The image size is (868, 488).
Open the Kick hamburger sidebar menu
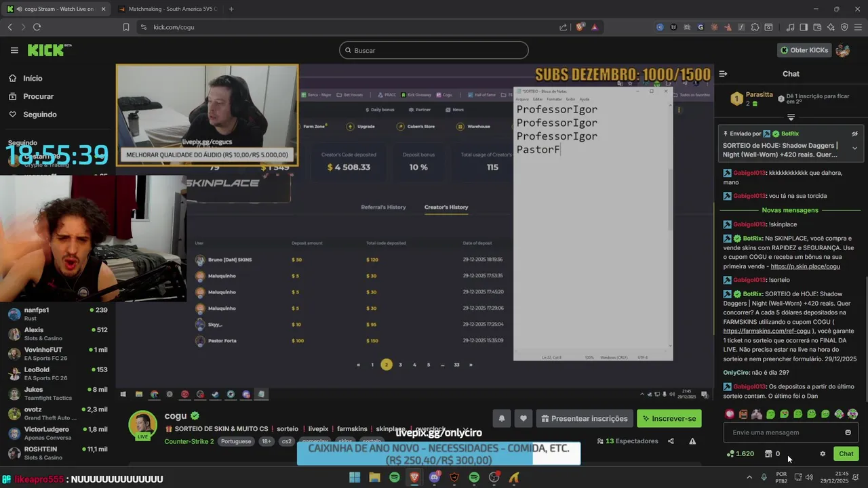point(14,50)
